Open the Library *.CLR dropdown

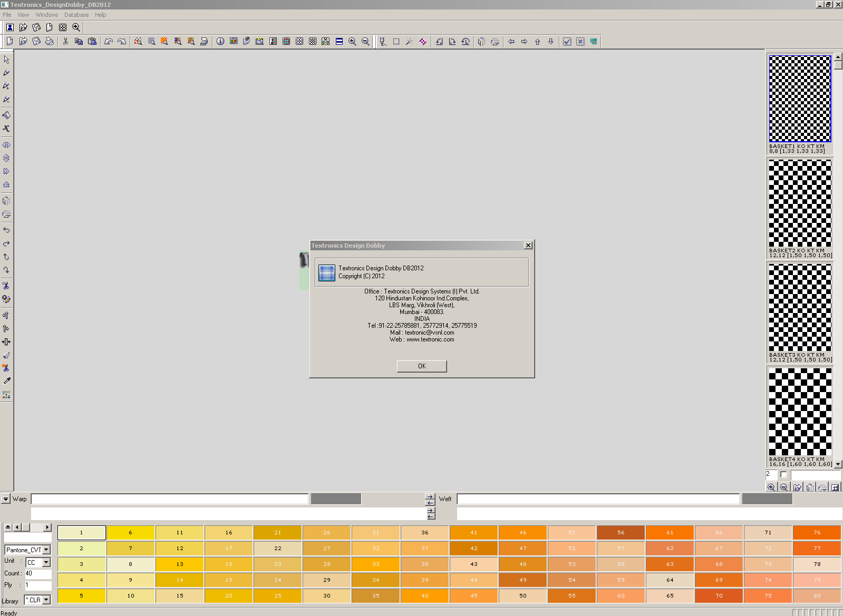click(x=46, y=600)
